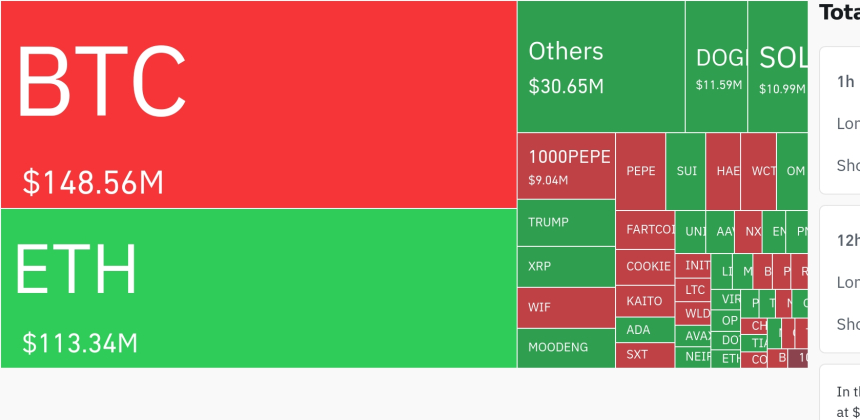Screen dimensions: 860x420
Task: Select the LTC heatmap cell
Action: [x=694, y=290]
